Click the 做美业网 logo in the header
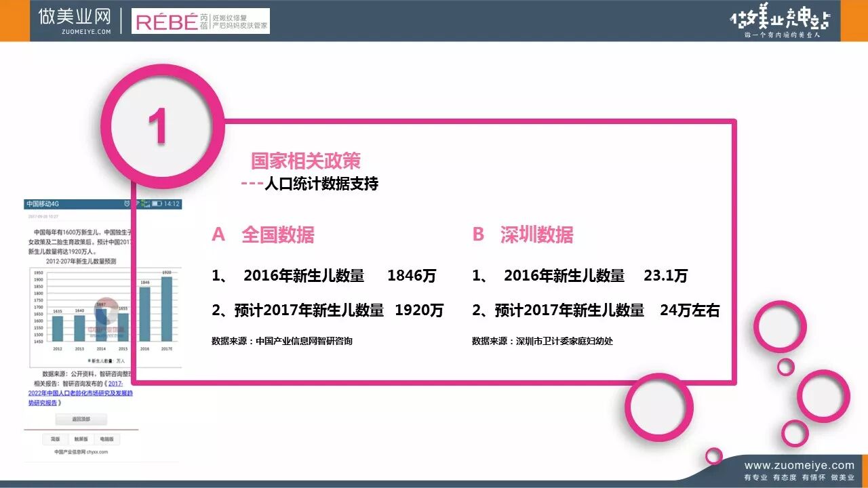This screenshot has width=868, height=488. coord(76,21)
